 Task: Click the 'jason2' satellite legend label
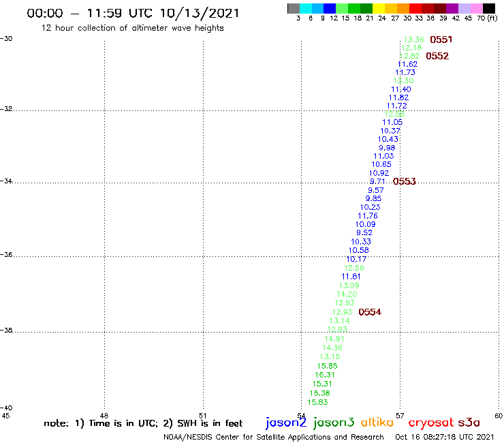[x=286, y=423]
